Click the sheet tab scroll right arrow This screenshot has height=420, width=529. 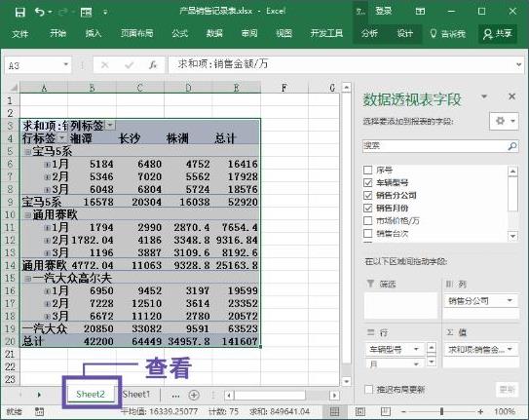(39, 395)
